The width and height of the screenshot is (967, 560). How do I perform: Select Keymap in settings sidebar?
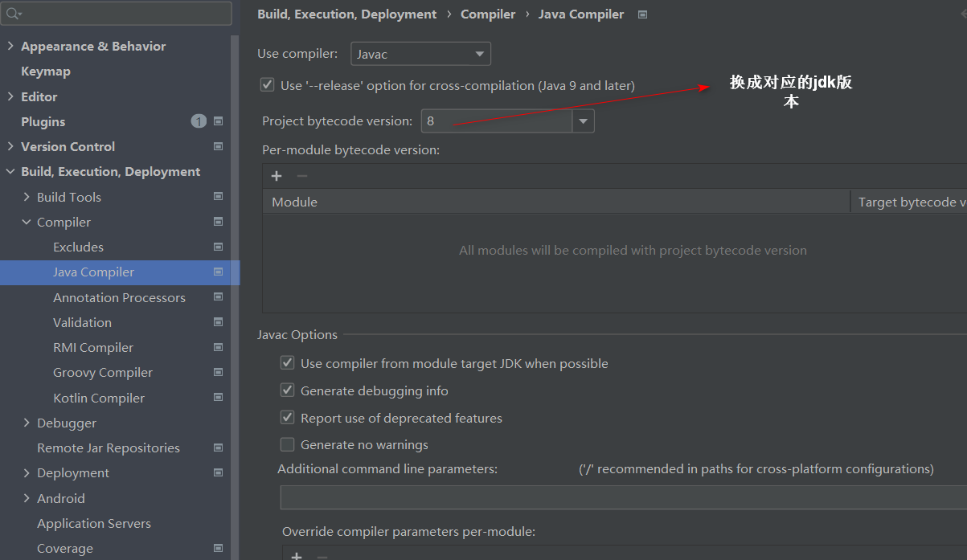tap(46, 72)
